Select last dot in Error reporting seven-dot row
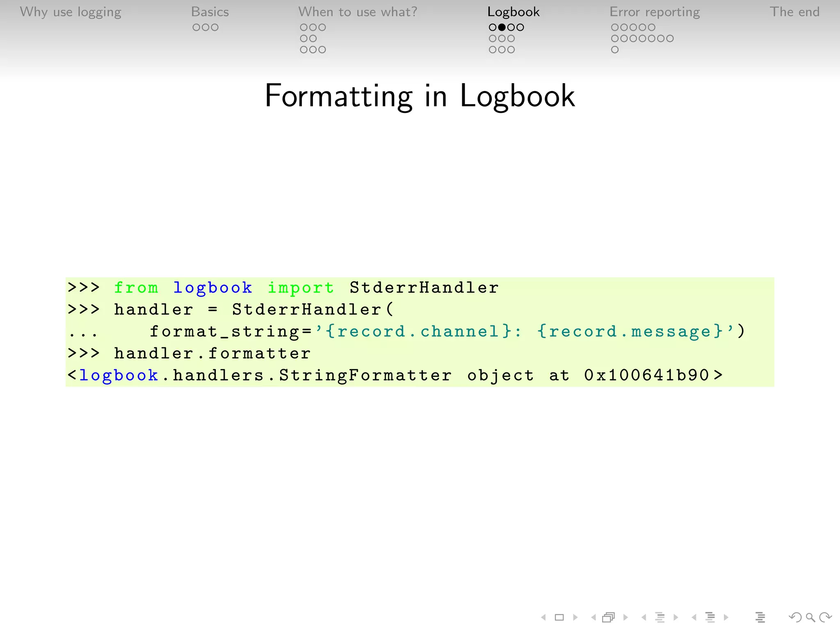Image resolution: width=840 pixels, height=630 pixels. 669,39
